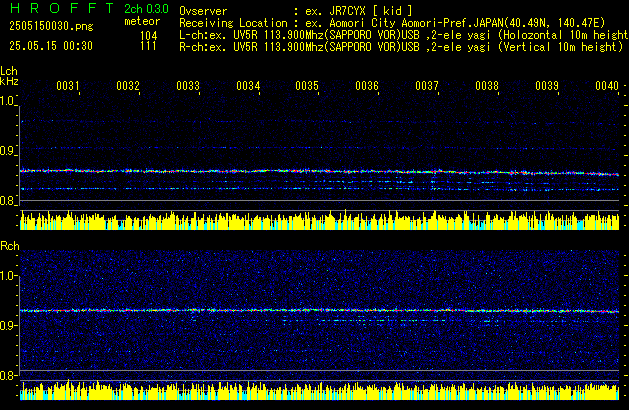
Task: Click the time marker 0035
Action: pyautogui.click(x=307, y=86)
